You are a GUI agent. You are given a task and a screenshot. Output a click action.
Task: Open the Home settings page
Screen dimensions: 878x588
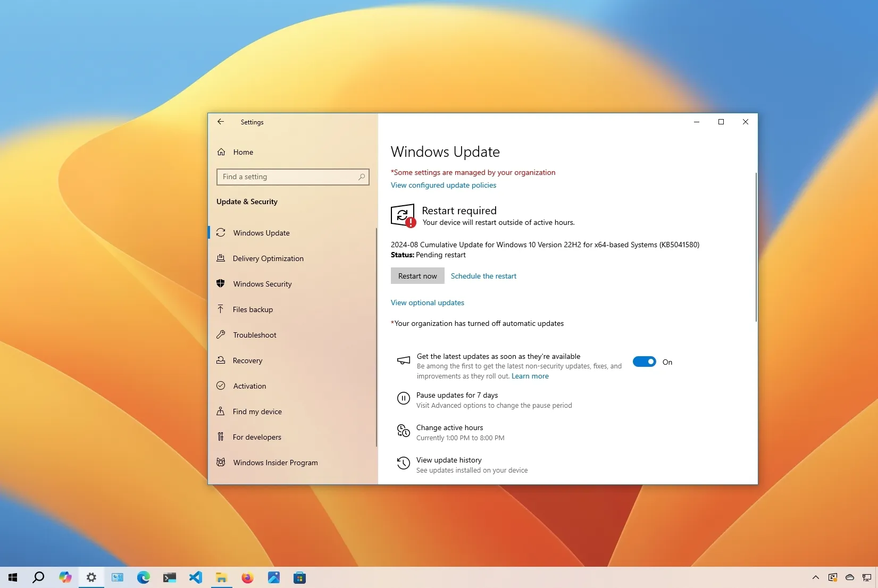292,152
